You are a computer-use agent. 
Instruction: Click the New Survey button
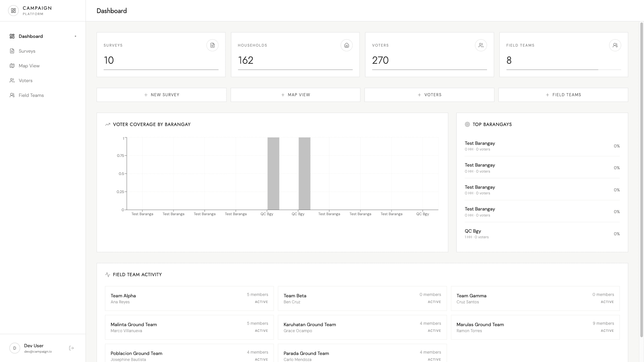pos(161,95)
